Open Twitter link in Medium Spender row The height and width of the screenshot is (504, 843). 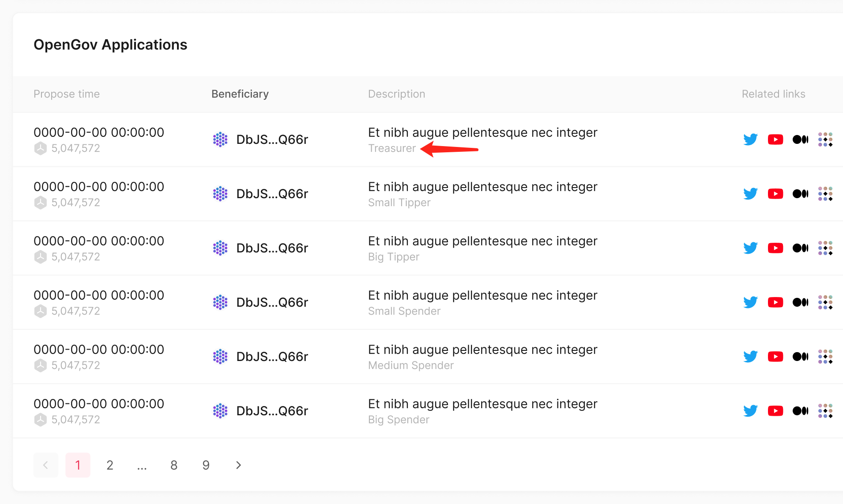750,357
